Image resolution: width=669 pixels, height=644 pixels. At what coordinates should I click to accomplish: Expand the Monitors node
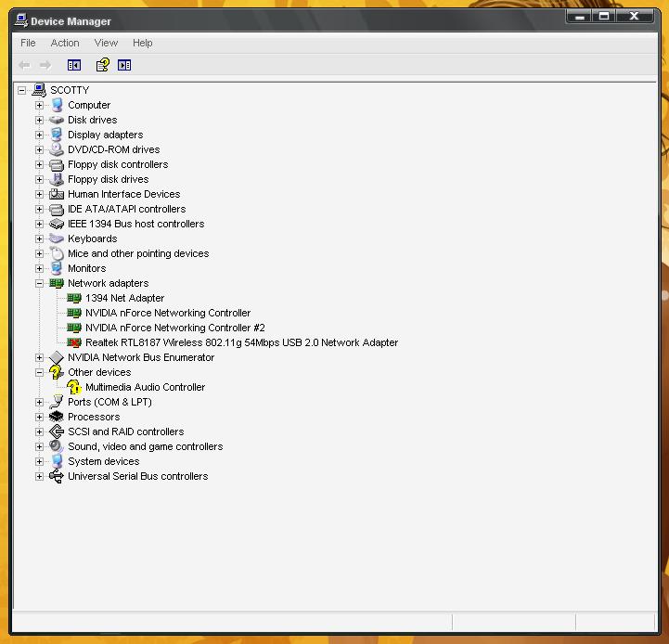pos(39,268)
